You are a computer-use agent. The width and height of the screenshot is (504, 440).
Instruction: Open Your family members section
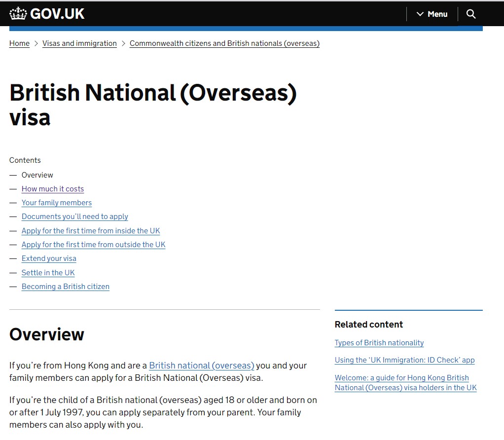pos(57,203)
